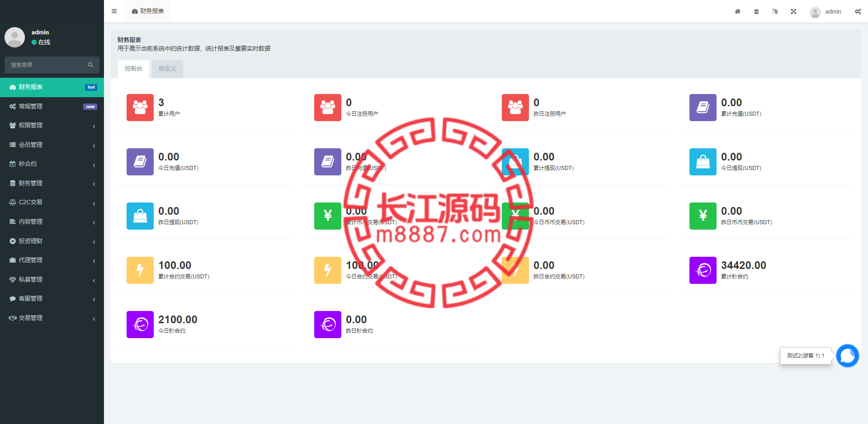Viewport: 868px width, 424px height.
Task: Expand 权限管理 sidebar menu
Action: click(x=52, y=126)
